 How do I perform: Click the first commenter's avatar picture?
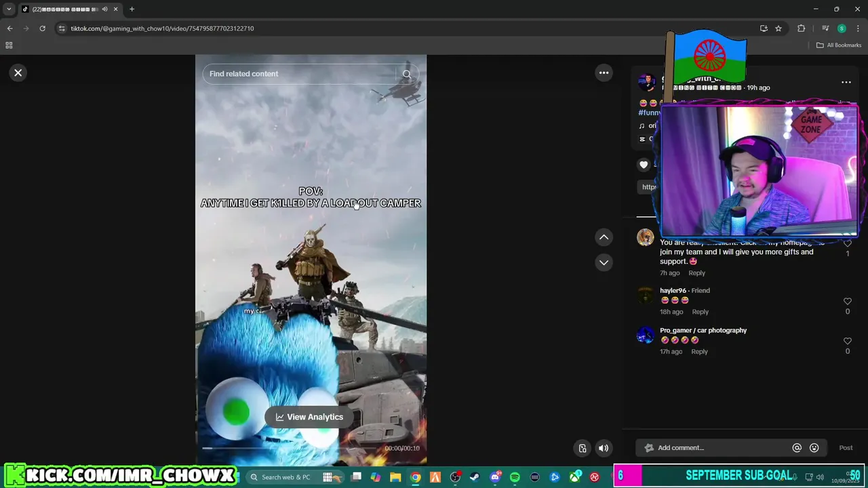(x=645, y=237)
